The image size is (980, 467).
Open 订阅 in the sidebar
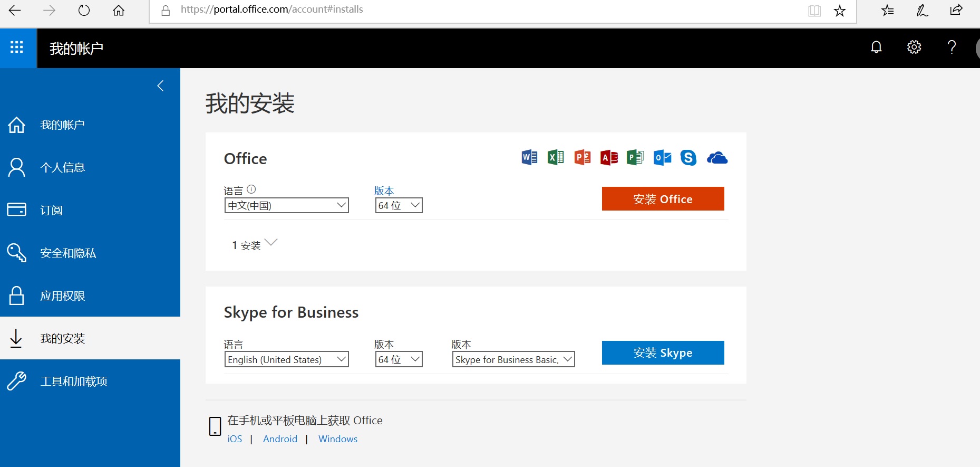tap(90, 210)
